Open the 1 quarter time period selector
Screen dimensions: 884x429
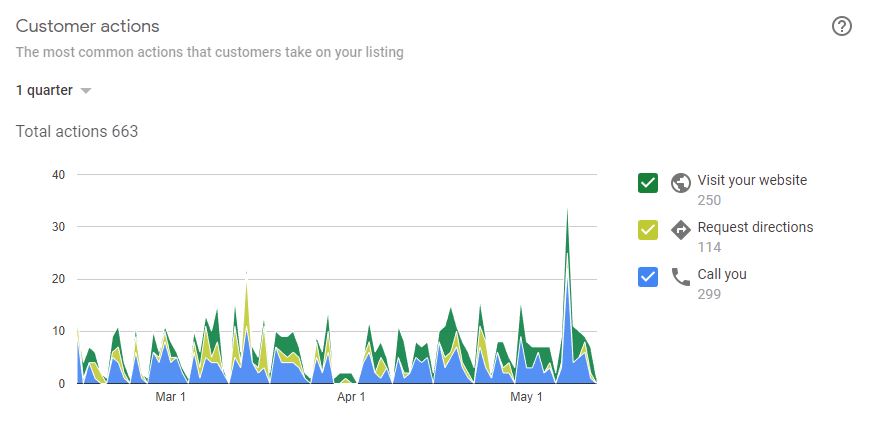click(x=45, y=91)
